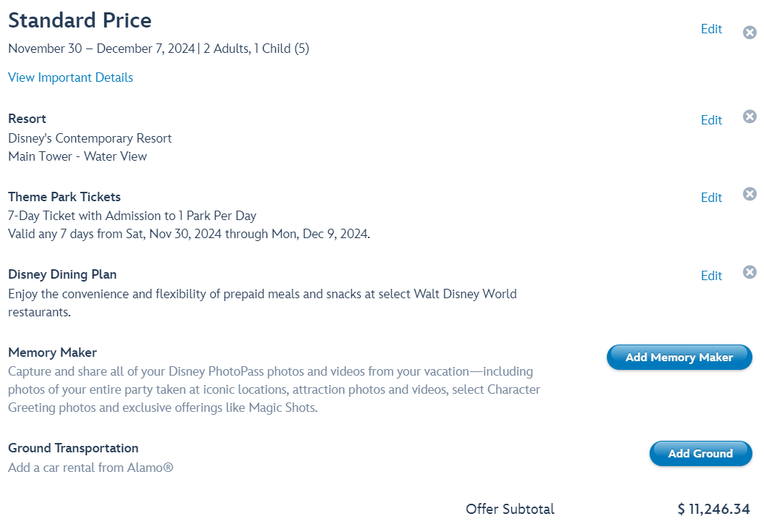Viewport: 764px width, 532px height.
Task: Click the November 30 – December 7 dates text
Action: pyautogui.click(x=101, y=48)
